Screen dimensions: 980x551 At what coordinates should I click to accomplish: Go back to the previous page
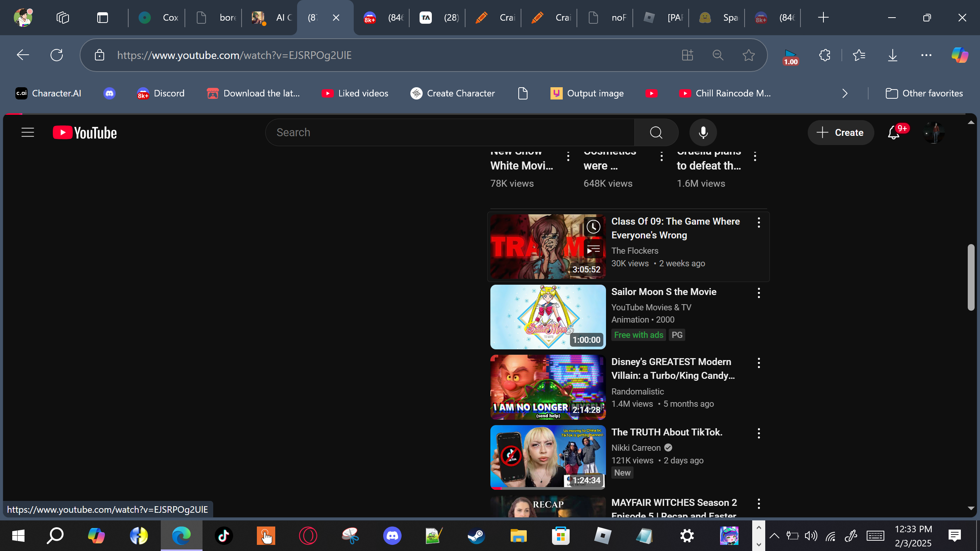[x=23, y=55]
